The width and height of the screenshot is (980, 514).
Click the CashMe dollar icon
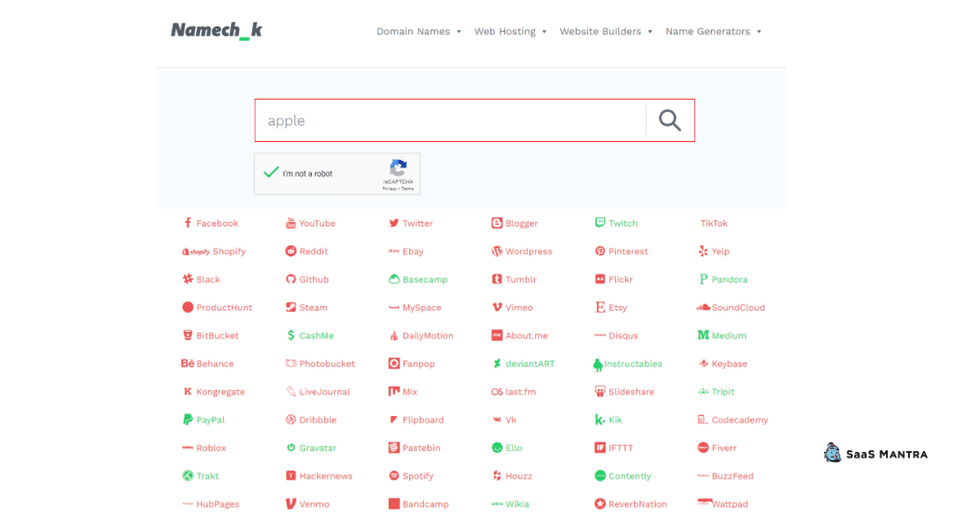291,335
